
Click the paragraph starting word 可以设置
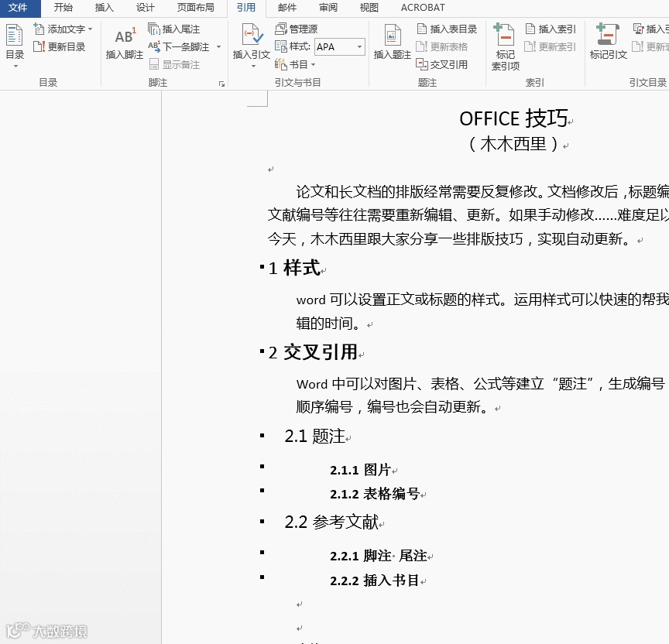[482, 311]
